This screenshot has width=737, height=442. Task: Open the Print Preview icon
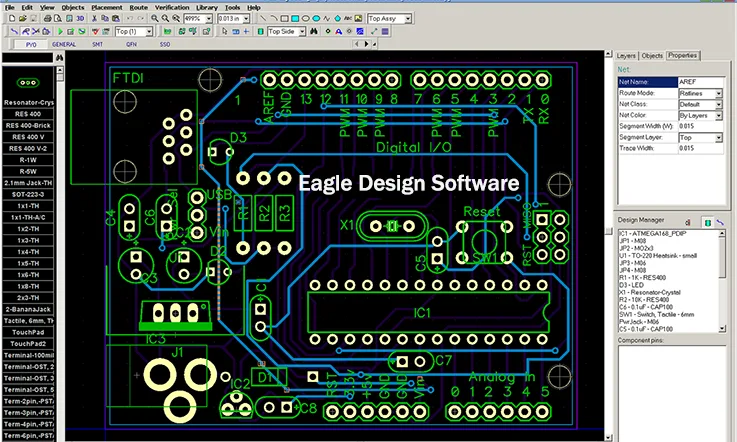pyautogui.click(x=57, y=18)
